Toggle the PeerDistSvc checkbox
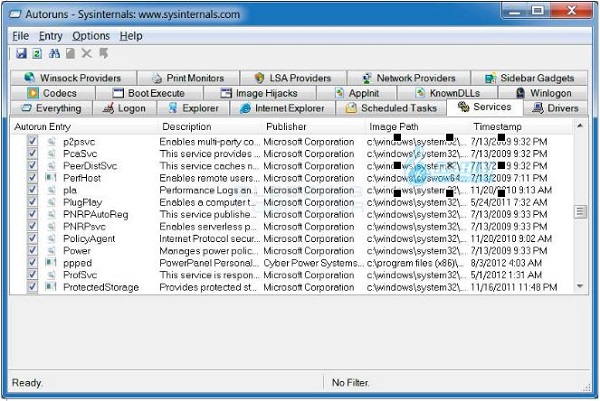Image resolution: width=600 pixels, height=401 pixels. [x=32, y=166]
